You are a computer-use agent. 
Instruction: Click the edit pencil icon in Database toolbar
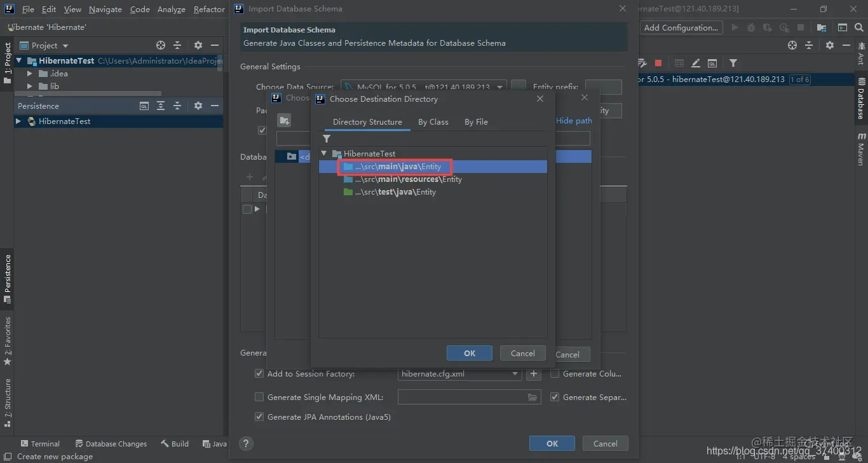[x=696, y=63]
